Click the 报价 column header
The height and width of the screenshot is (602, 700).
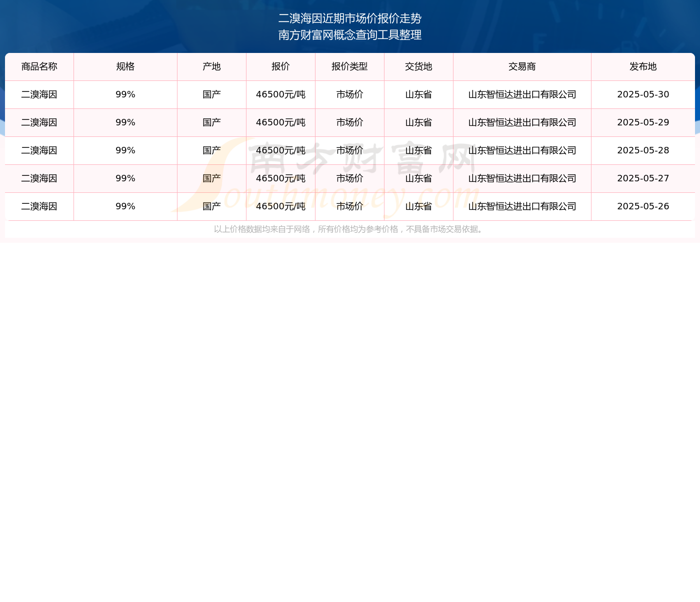tap(280, 66)
